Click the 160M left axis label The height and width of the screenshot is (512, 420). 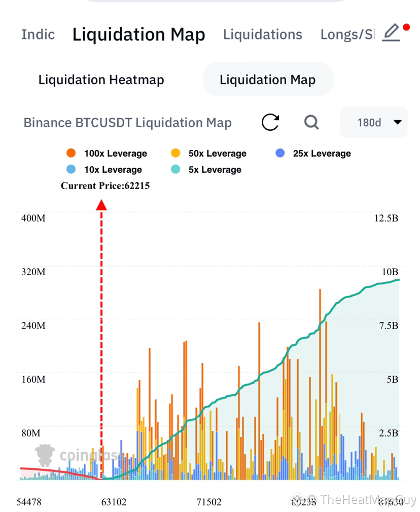33,379
